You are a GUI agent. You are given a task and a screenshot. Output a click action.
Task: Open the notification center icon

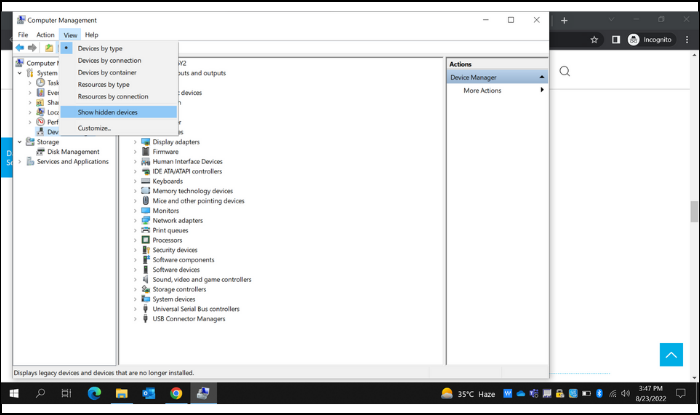(x=680, y=393)
